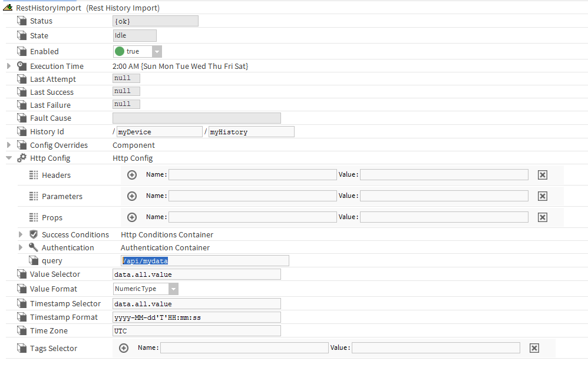Click the Timestamp Format text field
The image size is (588, 374).
coord(197,317)
